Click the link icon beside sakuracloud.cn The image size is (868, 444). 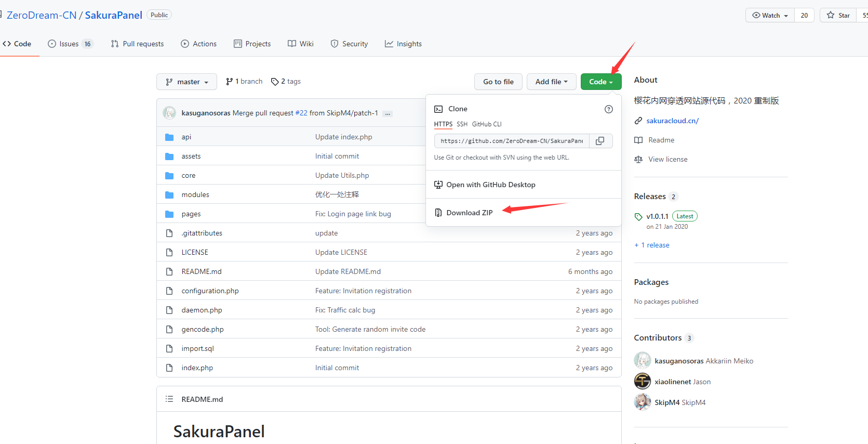638,121
